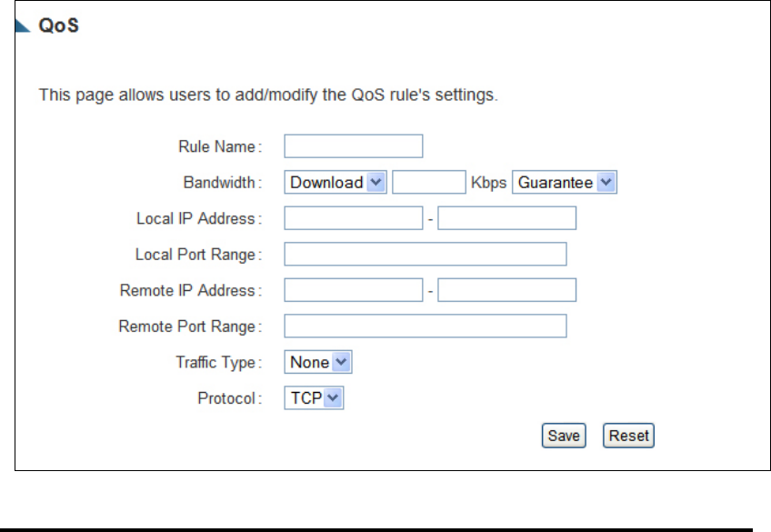Click the arrow of the Traffic Type dropdown

(x=341, y=362)
